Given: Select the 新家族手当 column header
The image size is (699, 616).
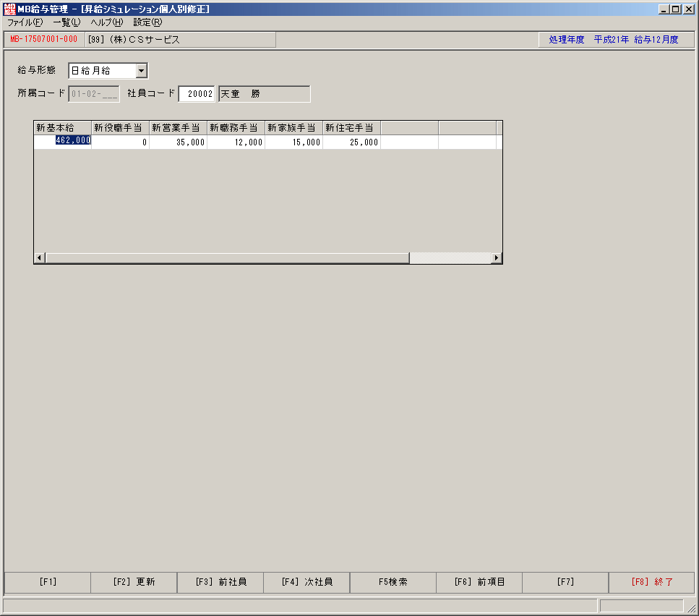Looking at the screenshot, I should click(293, 128).
